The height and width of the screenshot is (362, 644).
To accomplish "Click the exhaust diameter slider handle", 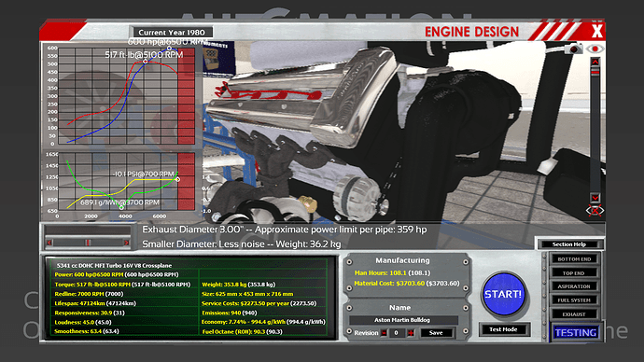I will click(88, 243).
